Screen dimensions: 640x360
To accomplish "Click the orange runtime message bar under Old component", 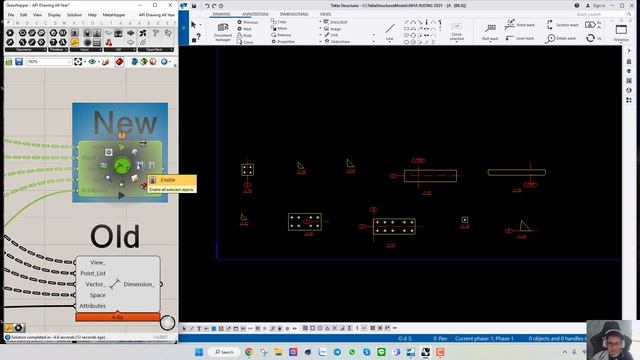I will coord(118,317).
